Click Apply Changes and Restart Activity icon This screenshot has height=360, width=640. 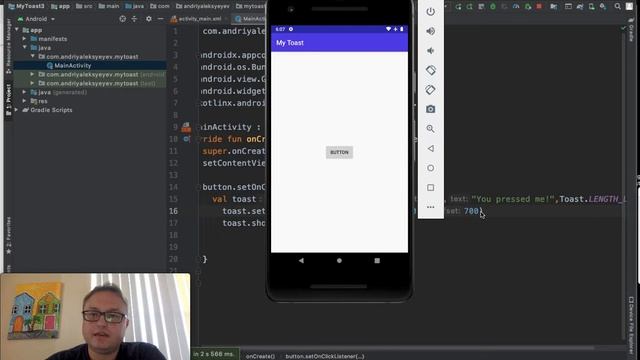(x=458, y=7)
